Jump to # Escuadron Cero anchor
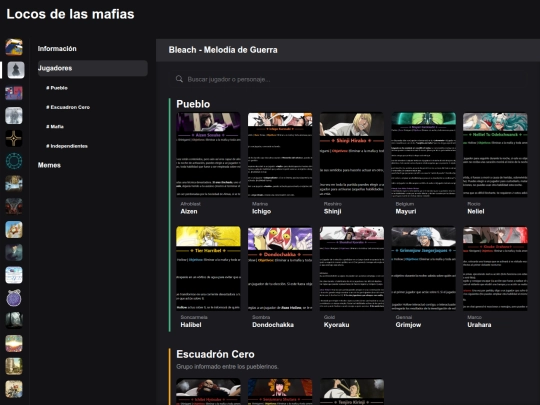The width and height of the screenshot is (540, 405). pos(68,107)
